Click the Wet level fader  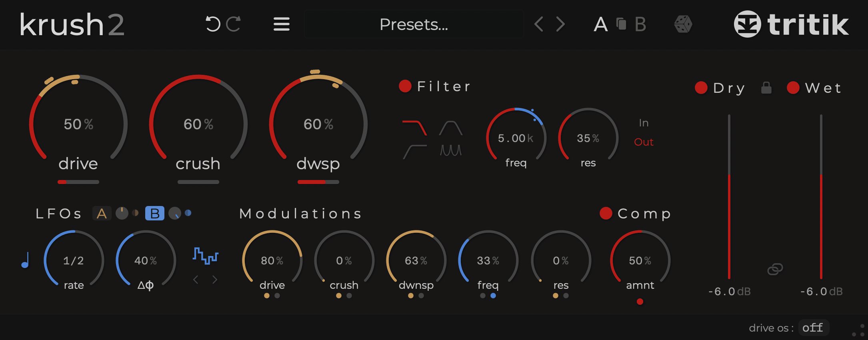[821, 197]
